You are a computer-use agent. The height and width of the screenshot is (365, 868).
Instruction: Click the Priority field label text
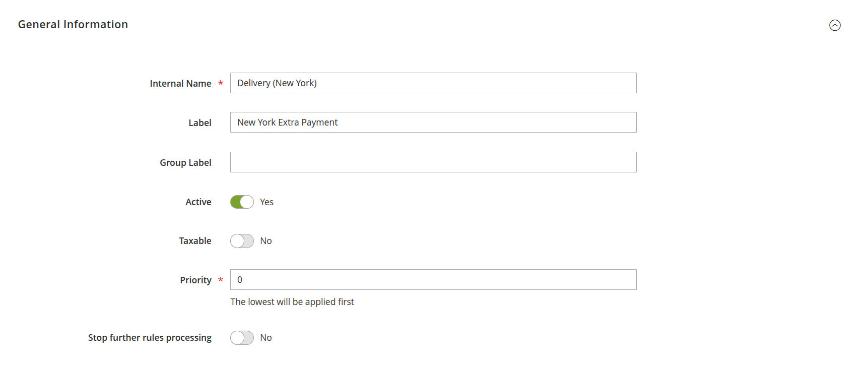pyautogui.click(x=195, y=280)
